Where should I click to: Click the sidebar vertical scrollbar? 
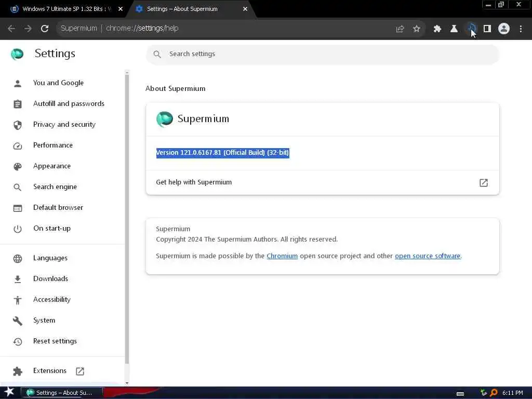[127, 219]
